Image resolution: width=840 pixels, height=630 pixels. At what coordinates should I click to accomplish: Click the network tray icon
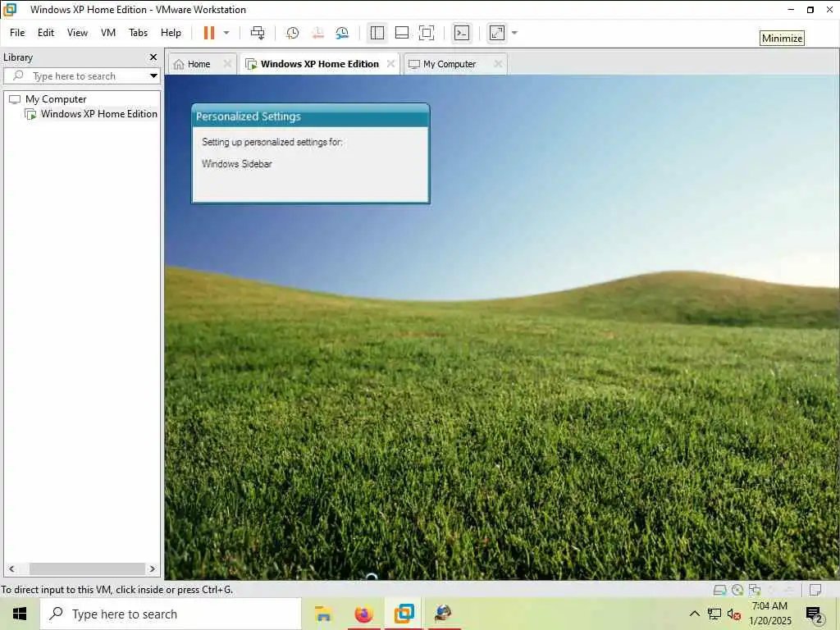(x=714, y=614)
